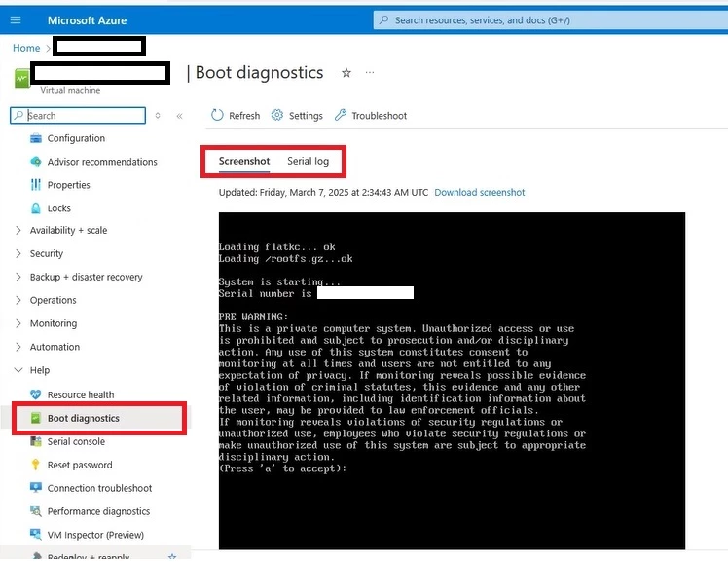The width and height of the screenshot is (728, 562).
Task: Open Resource health
Action: (x=81, y=394)
